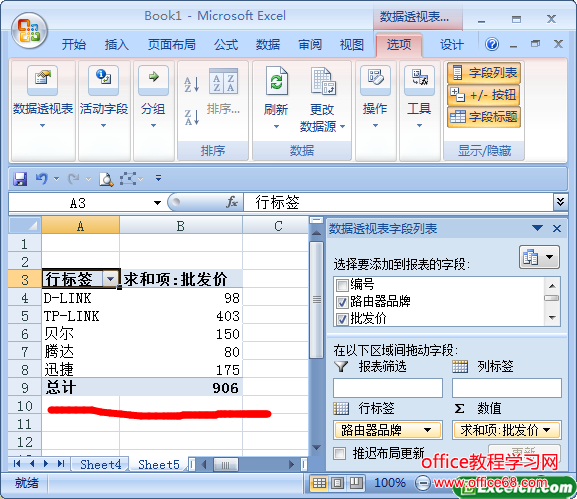
Task: Open the 分组 ribbon button
Action: pos(153,97)
